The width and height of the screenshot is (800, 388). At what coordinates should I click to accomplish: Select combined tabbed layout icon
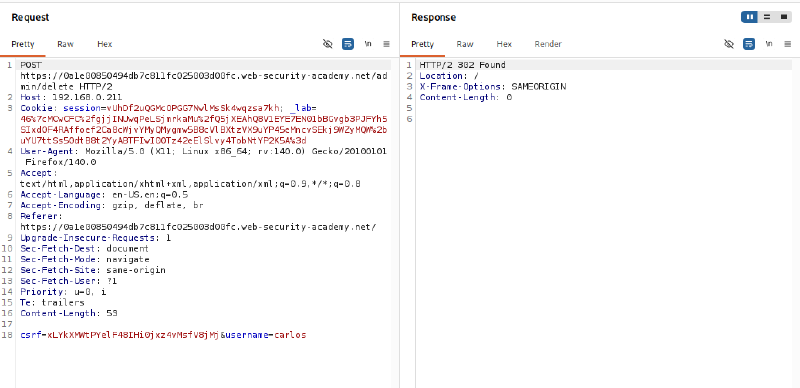pyautogui.click(x=784, y=17)
